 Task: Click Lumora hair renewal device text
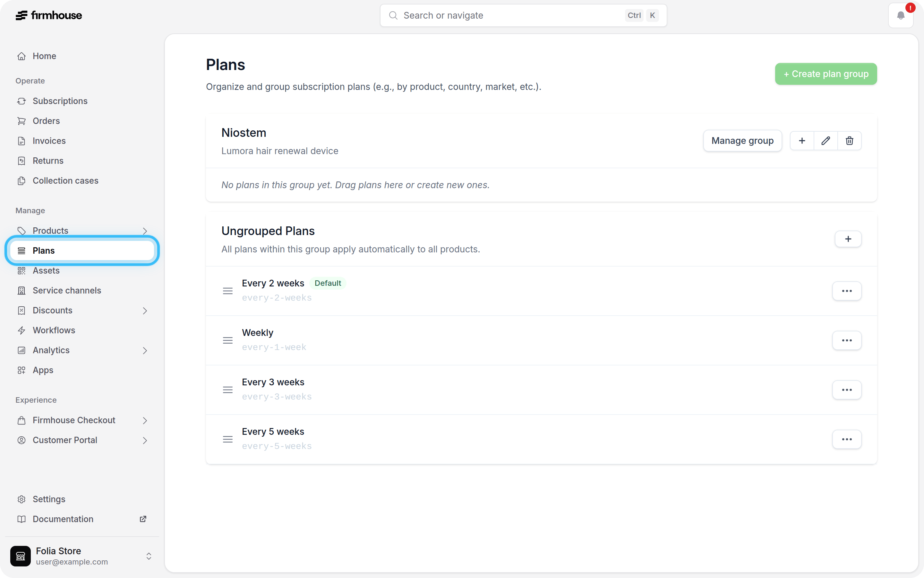(280, 151)
